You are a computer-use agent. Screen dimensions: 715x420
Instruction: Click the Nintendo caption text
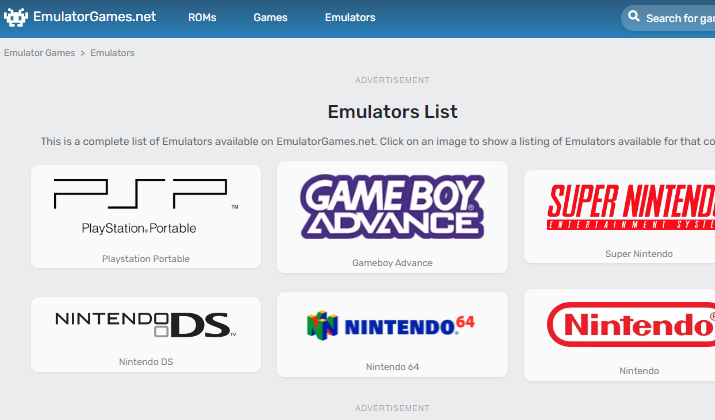[x=639, y=371]
